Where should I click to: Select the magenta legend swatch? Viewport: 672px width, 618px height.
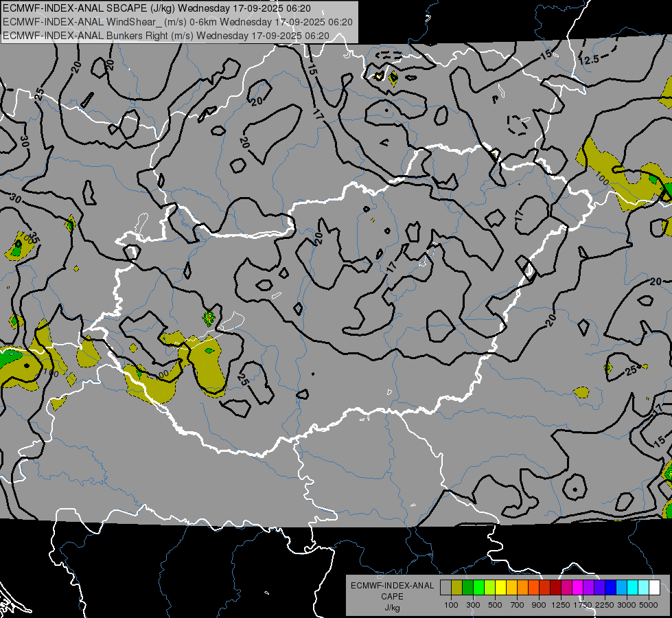pyautogui.click(x=578, y=588)
